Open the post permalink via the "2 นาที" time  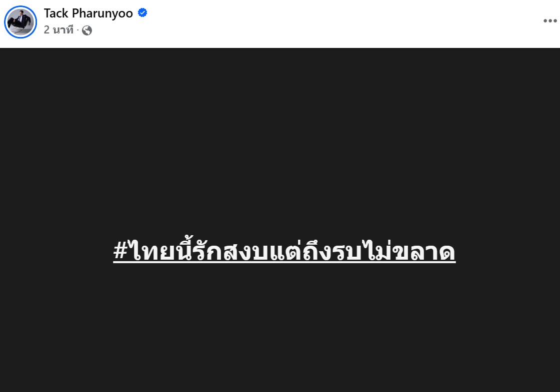(58, 30)
